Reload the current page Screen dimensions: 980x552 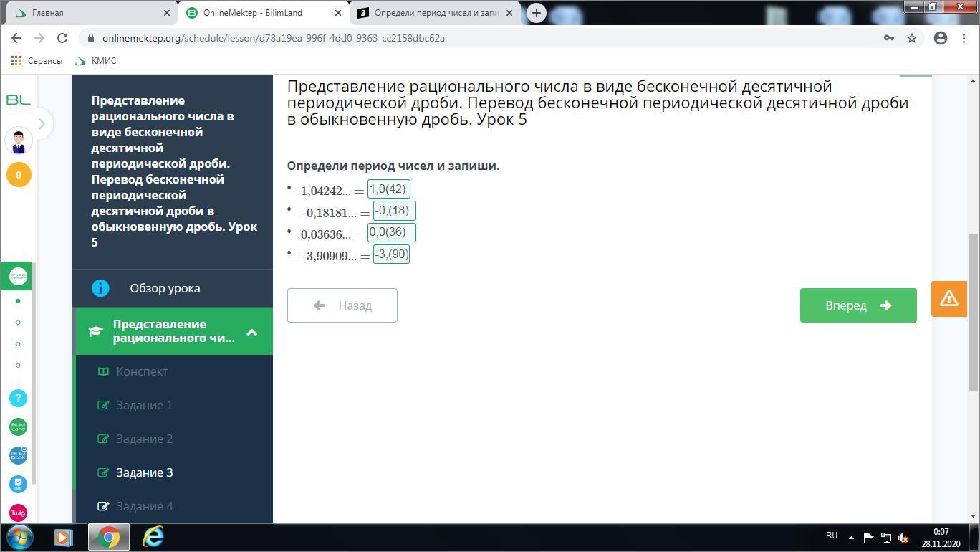coord(62,38)
